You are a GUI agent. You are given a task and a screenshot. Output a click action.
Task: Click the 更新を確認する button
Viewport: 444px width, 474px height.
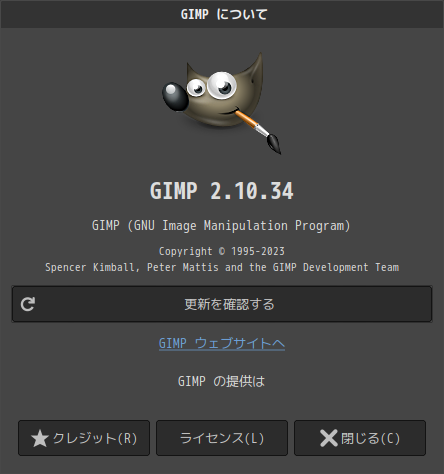222,304
